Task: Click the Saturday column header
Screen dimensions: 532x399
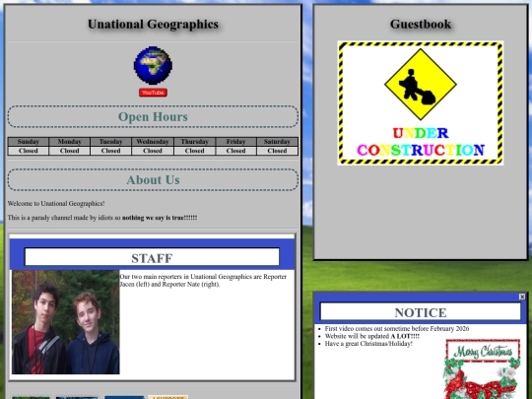Action: coord(277,142)
